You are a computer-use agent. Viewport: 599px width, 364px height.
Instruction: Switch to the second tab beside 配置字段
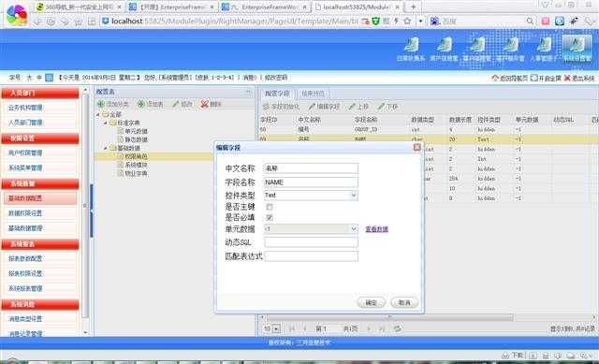(313, 94)
